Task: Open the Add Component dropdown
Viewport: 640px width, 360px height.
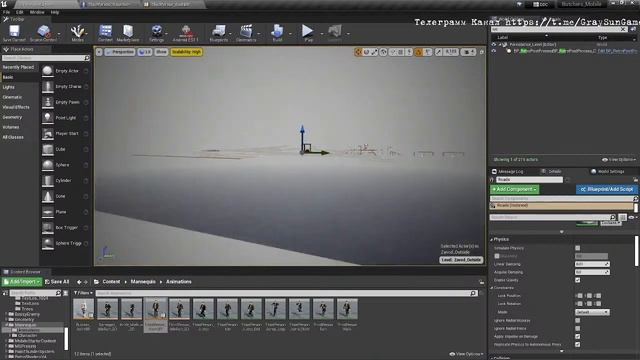Action: pyautogui.click(x=514, y=189)
